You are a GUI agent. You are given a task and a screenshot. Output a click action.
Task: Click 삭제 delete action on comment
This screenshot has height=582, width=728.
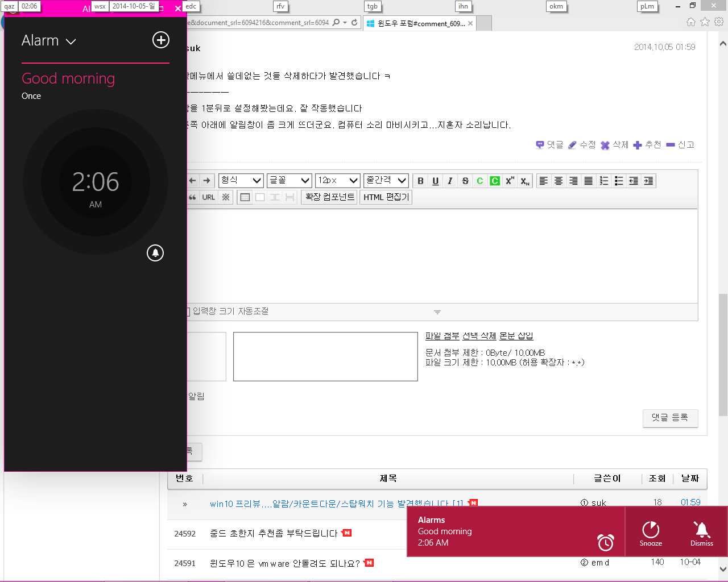tap(615, 145)
